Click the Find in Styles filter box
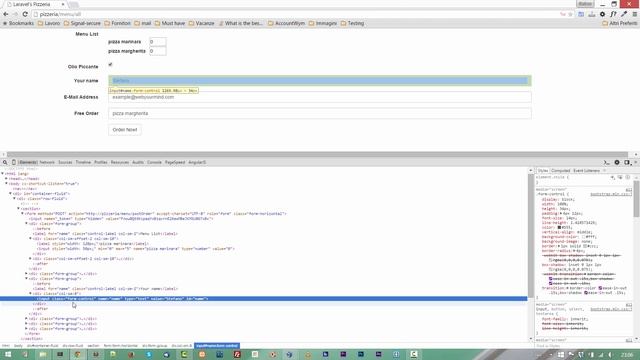 (586, 346)
